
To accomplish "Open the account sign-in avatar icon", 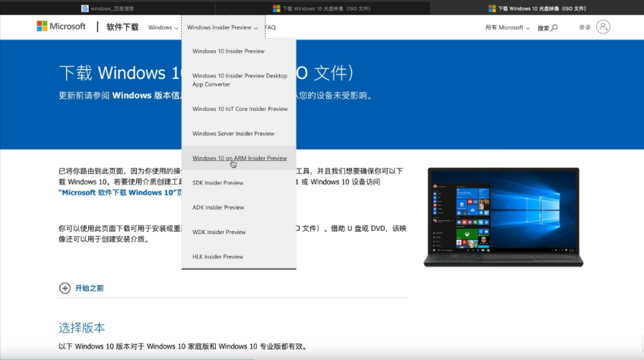I will [603, 27].
